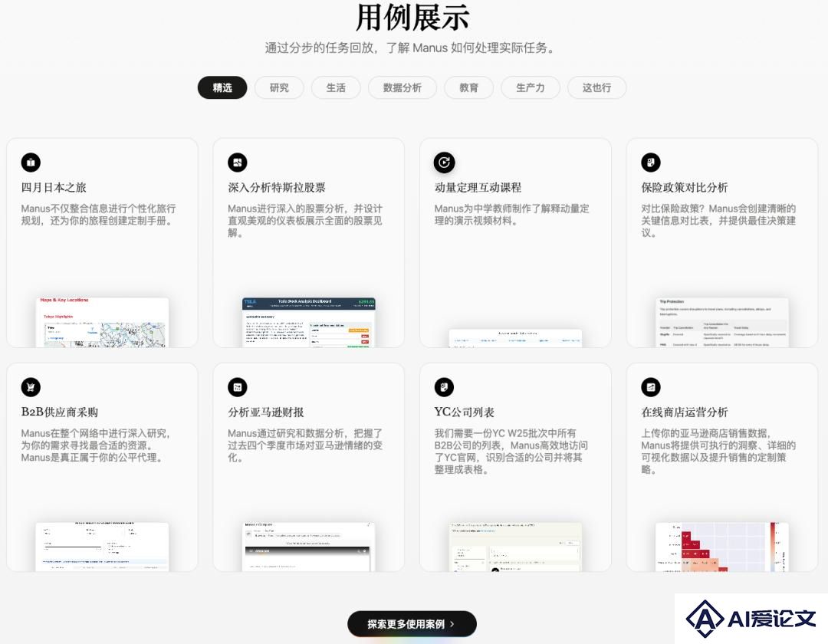Open the 深入分析特斯拉股票 title
This screenshot has width=828, height=644.
pyautogui.click(x=277, y=187)
